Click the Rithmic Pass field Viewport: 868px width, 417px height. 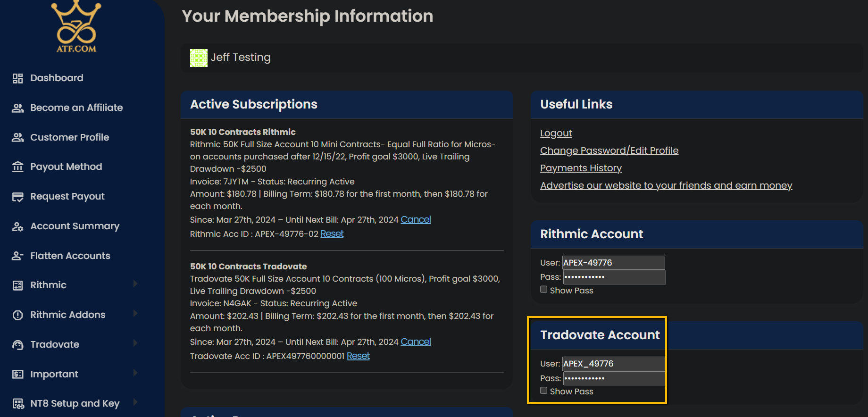pos(615,277)
